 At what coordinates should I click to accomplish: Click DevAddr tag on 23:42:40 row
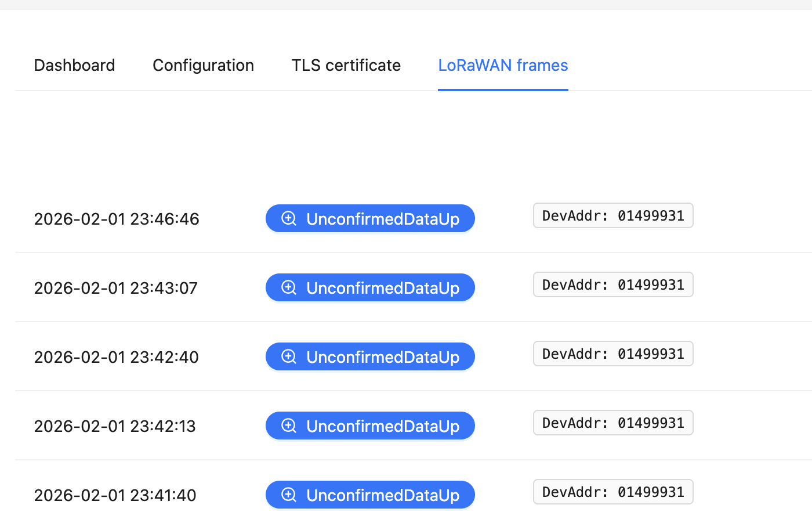click(x=613, y=354)
